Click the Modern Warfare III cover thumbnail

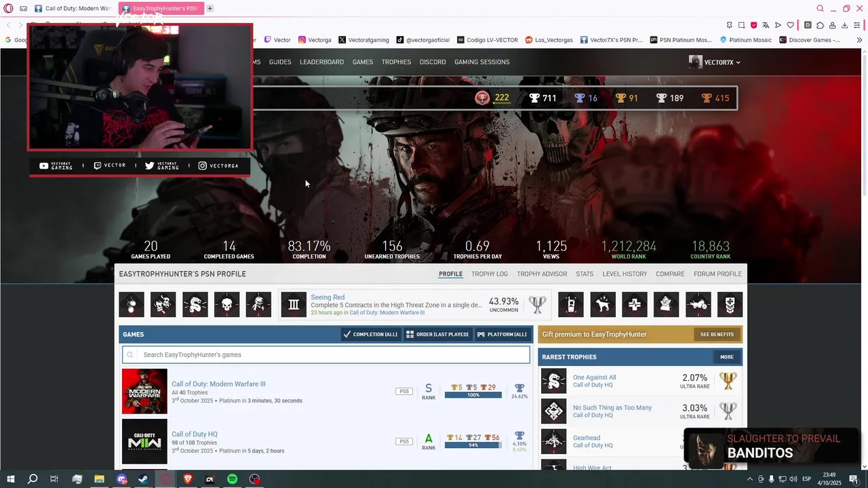pos(144,391)
